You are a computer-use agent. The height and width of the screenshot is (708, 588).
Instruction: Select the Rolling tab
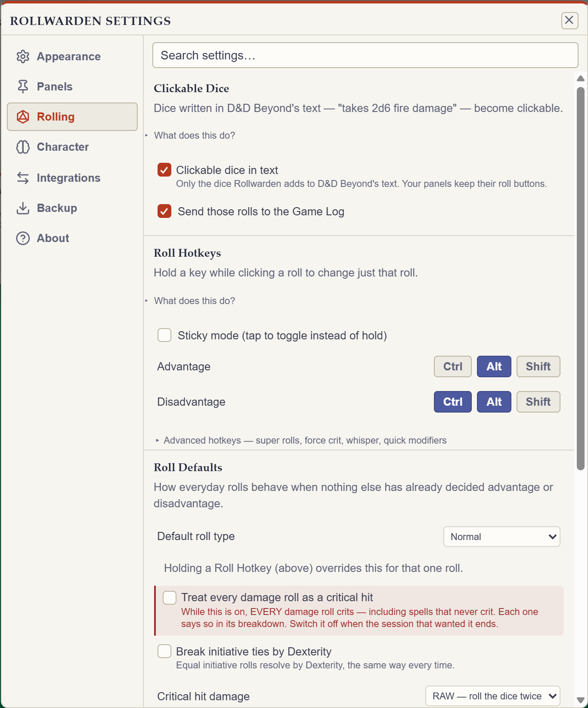click(72, 117)
